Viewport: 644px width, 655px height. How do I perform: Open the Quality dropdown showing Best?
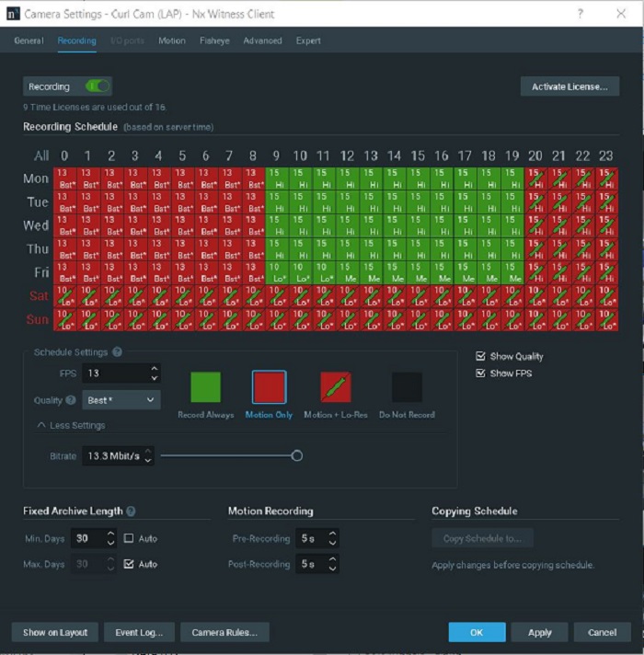[121, 400]
